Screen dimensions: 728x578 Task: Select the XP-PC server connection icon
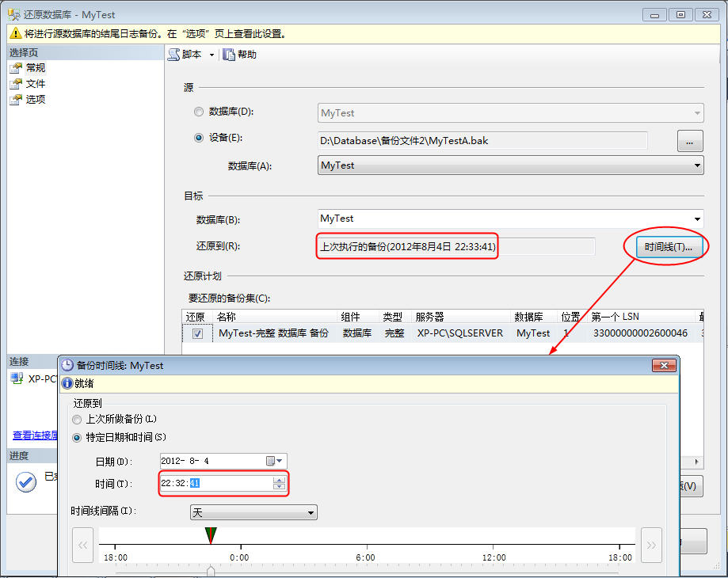(x=17, y=378)
